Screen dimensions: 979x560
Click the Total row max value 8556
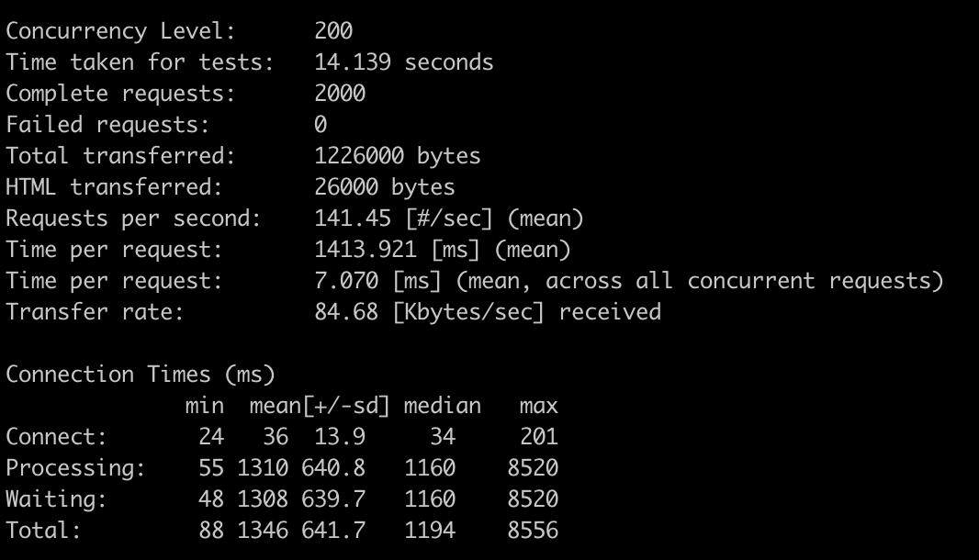(533, 531)
